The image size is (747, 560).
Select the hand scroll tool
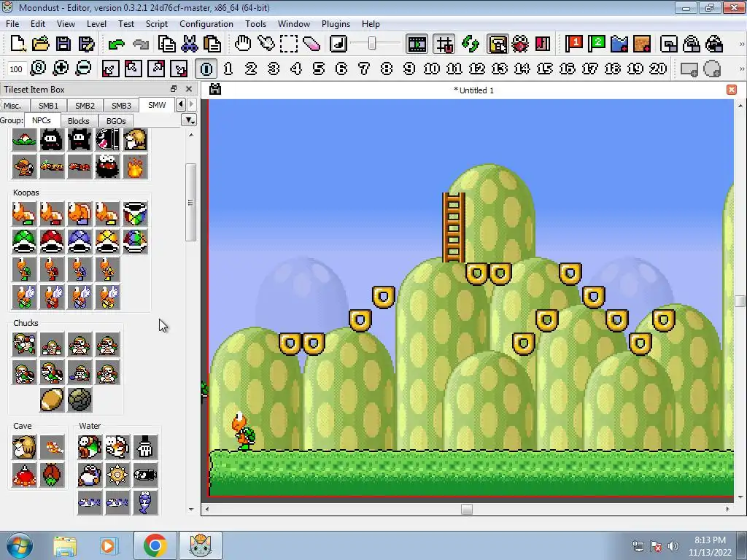[x=243, y=44]
